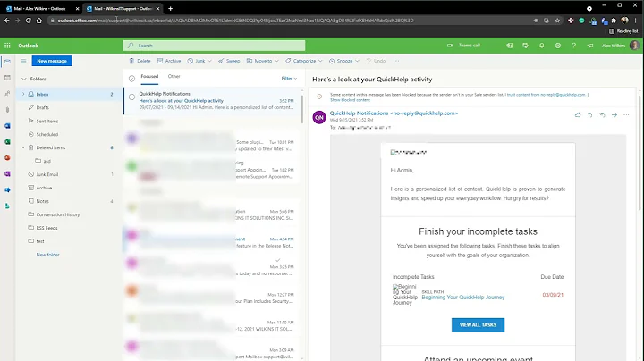The width and height of the screenshot is (644, 361).
Task: Open Files paperclip icon in left rail
Action: coord(7,110)
